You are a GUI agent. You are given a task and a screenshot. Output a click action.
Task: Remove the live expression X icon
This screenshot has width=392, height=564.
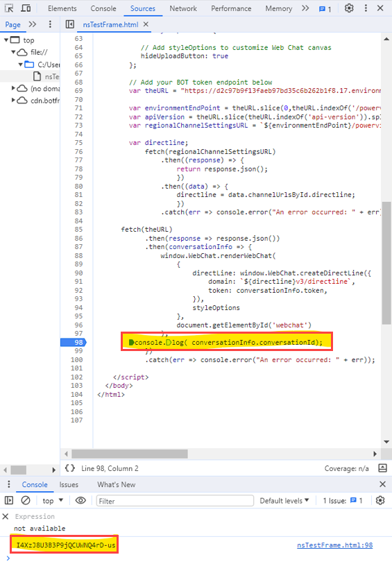(x=6, y=517)
